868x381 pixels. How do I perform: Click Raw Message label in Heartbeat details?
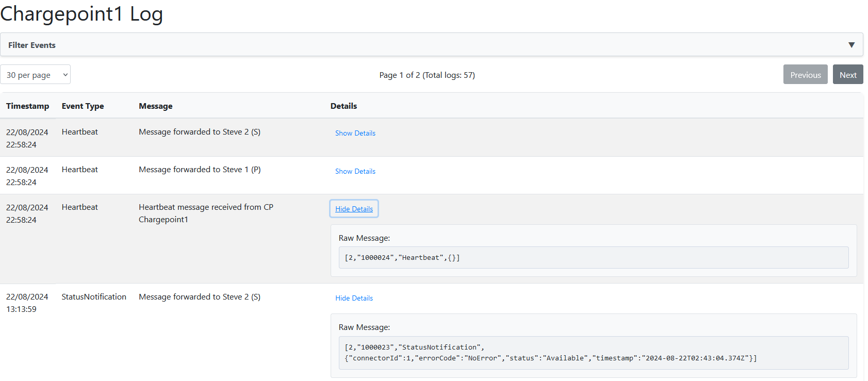[364, 238]
